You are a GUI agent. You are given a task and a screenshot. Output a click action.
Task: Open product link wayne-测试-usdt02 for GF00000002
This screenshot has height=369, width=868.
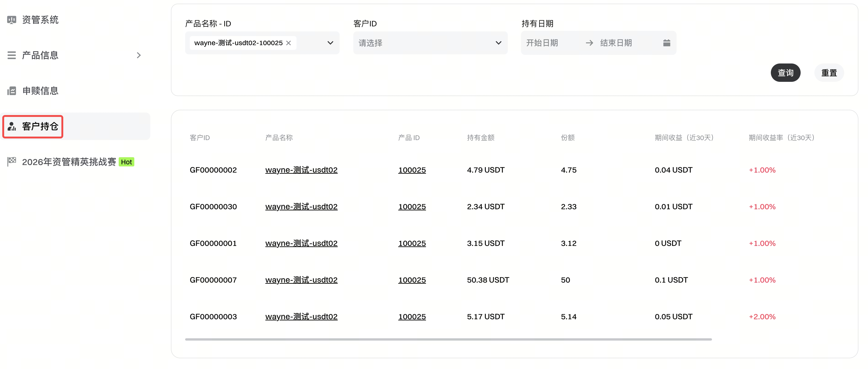tap(301, 170)
